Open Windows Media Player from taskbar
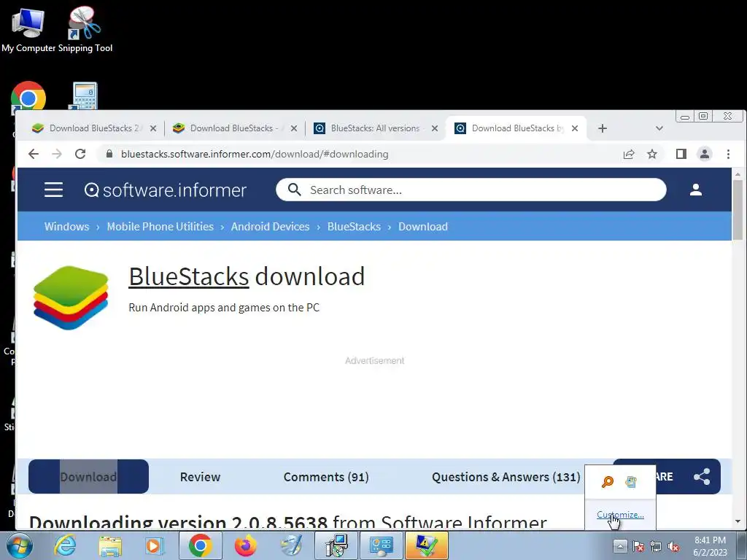Image resolution: width=747 pixels, height=560 pixels. 155,545
